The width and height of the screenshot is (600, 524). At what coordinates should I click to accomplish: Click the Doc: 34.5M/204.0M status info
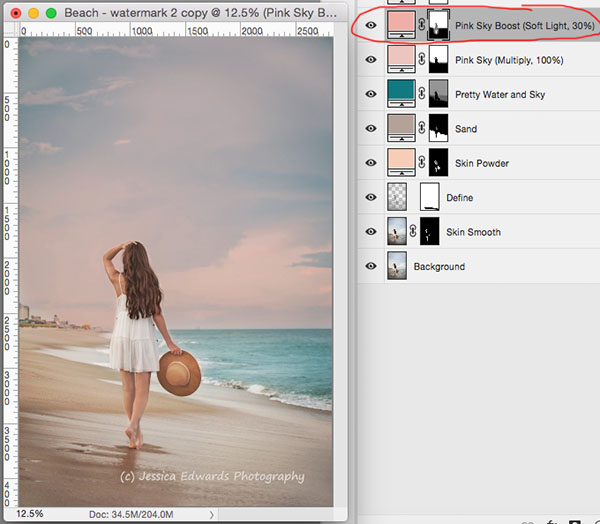click(131, 514)
